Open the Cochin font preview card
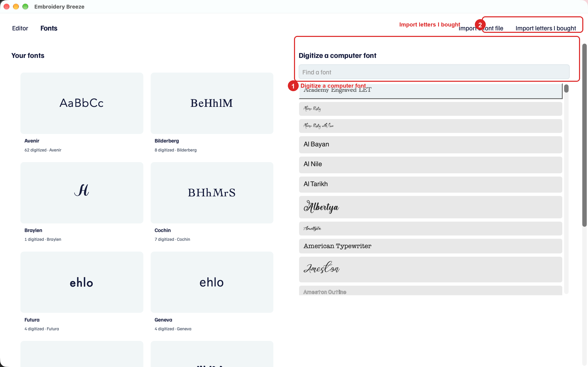Screen dimensions: 588x367 (x=212, y=193)
